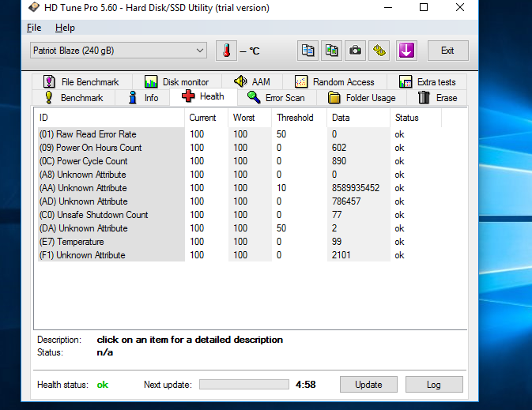Switch to the Random Access tab
532x410 pixels.
point(335,81)
